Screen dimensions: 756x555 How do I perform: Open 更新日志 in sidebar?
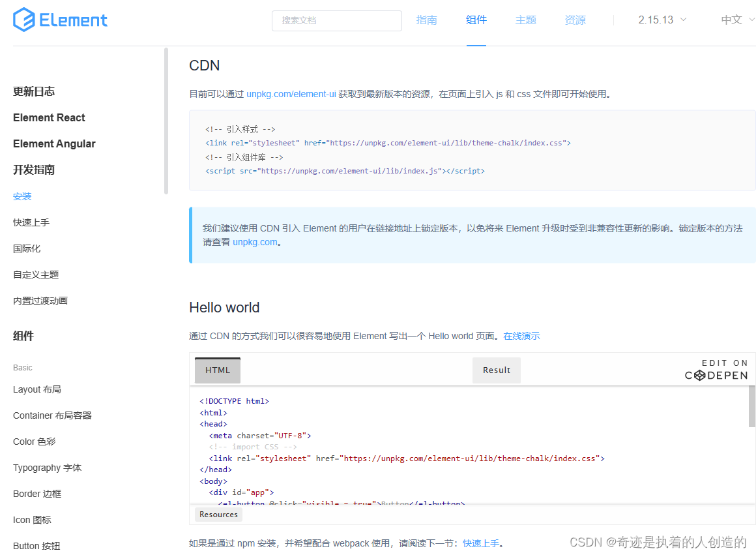tap(34, 92)
